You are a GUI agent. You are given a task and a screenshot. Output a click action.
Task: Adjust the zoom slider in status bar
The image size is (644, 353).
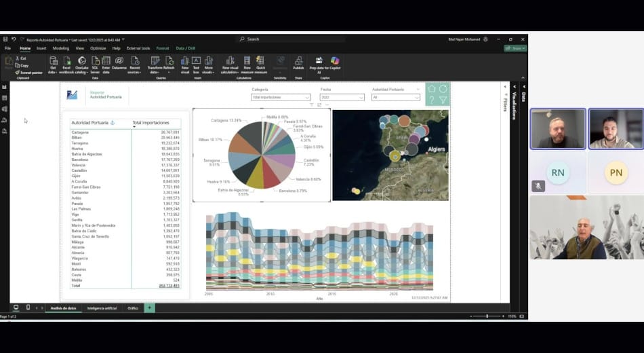[489, 316]
